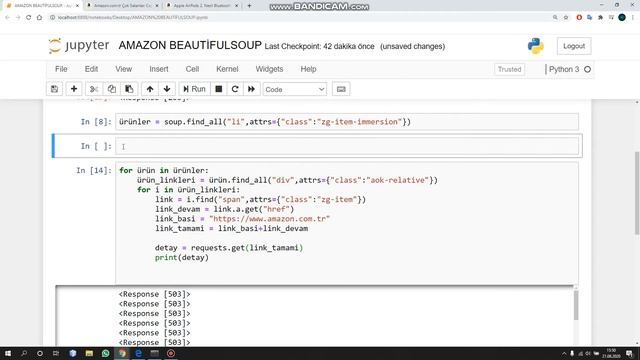
Task: Go back in browser history
Action: (x=7, y=18)
